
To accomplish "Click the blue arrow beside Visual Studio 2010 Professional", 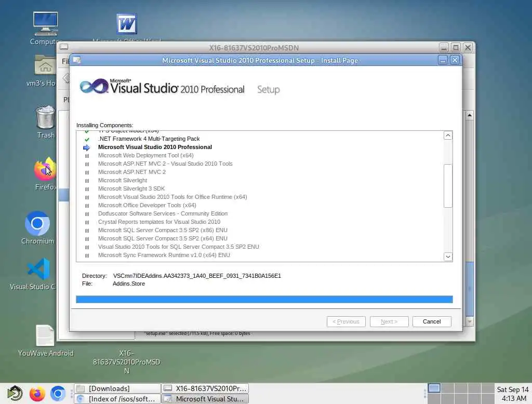I will (x=87, y=147).
